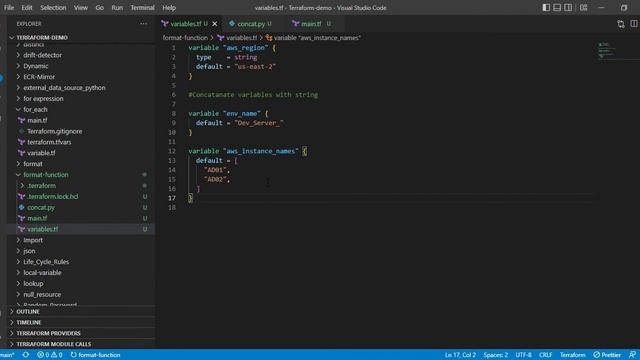
Task: Open the File menu
Action: point(9,8)
